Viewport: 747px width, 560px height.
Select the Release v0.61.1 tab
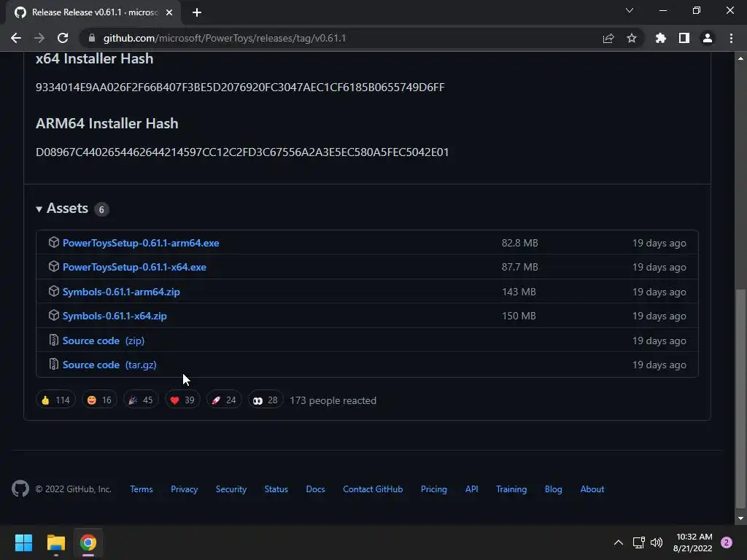tap(93, 12)
